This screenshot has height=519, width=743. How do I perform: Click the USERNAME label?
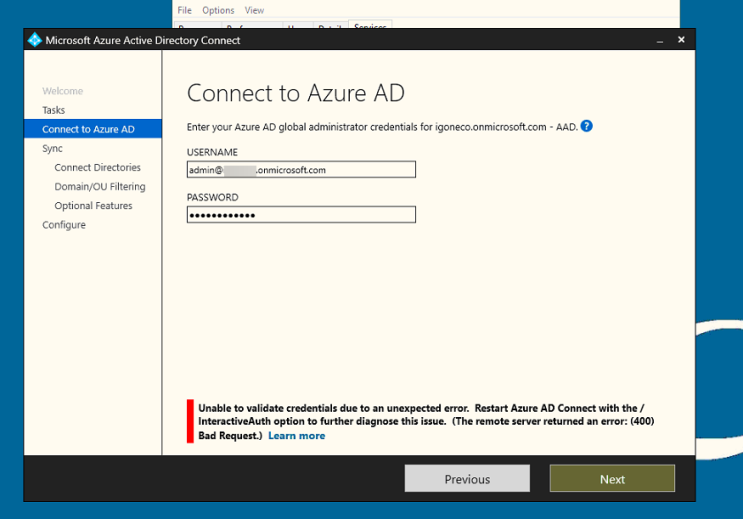pyautogui.click(x=212, y=152)
